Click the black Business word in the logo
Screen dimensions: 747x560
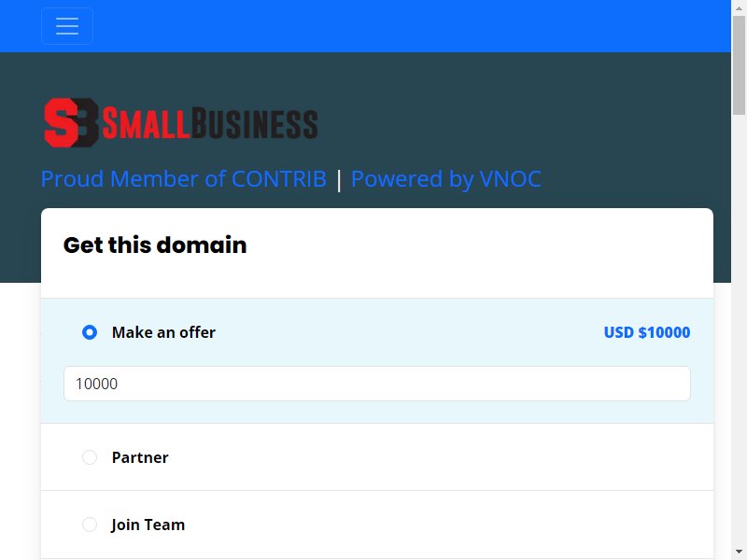click(255, 124)
